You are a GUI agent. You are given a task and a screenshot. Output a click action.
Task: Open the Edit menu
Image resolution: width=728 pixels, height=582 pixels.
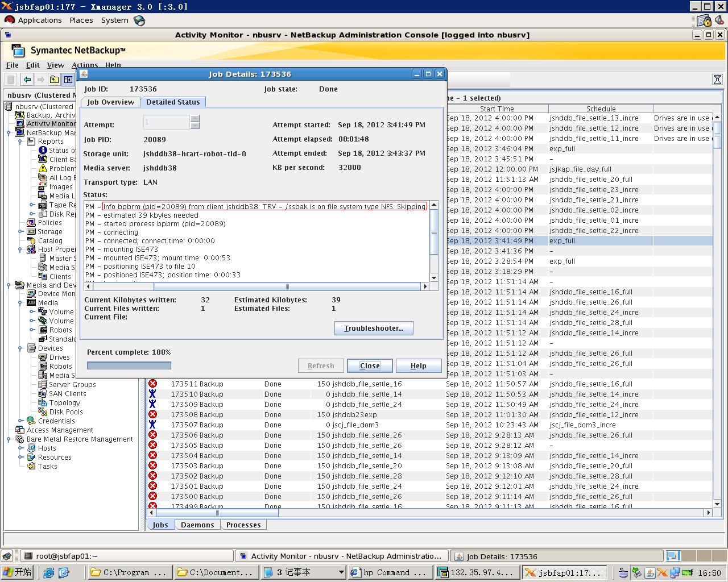click(33, 65)
